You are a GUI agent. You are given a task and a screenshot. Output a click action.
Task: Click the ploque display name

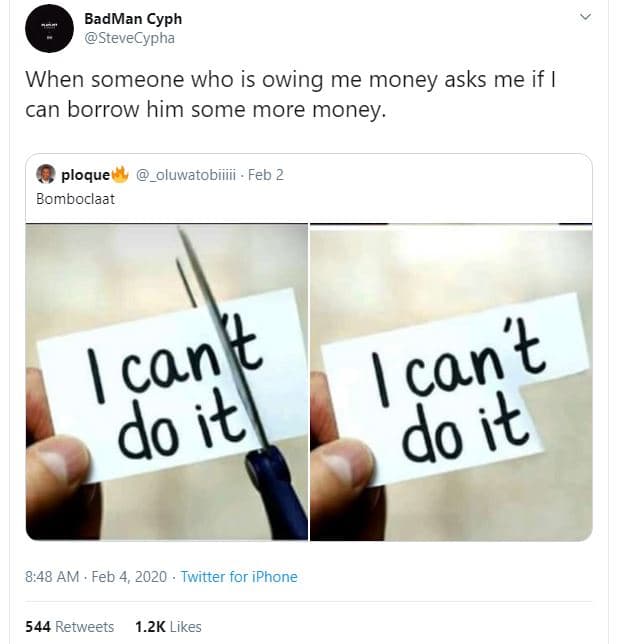click(85, 174)
